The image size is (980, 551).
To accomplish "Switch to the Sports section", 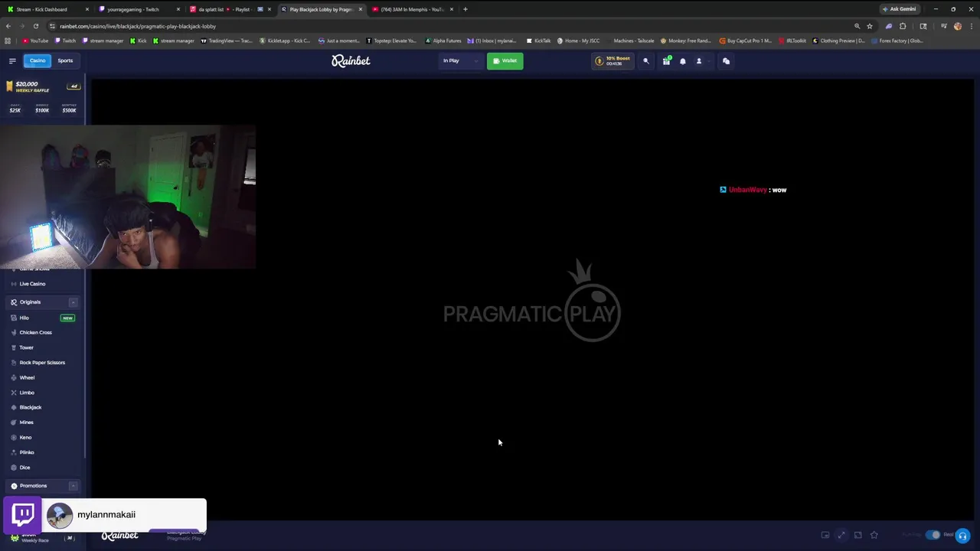I will 65,60.
